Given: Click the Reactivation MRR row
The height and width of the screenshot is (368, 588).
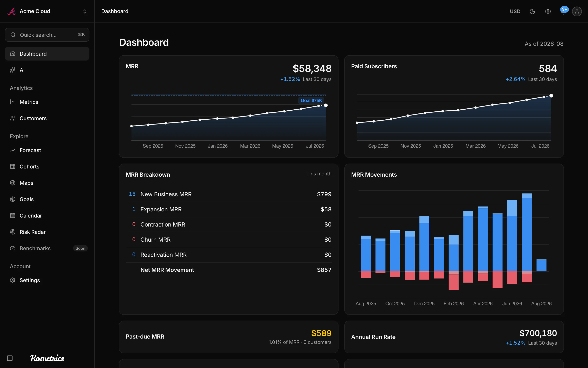Looking at the screenshot, I should pyautogui.click(x=228, y=255).
